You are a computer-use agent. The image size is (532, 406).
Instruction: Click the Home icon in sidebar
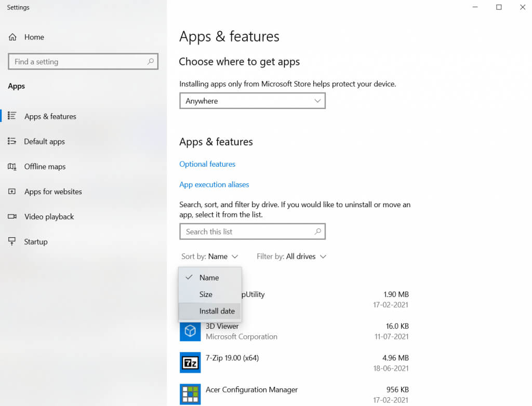12,37
